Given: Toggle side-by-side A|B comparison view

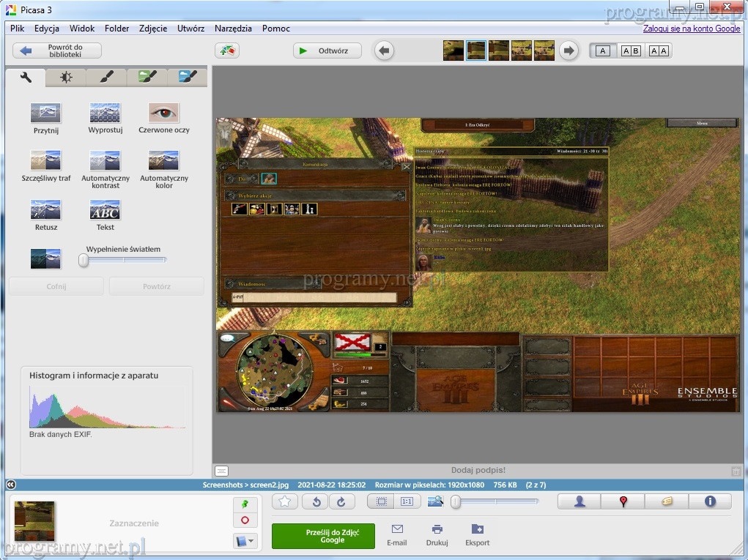Looking at the screenshot, I should [631, 51].
